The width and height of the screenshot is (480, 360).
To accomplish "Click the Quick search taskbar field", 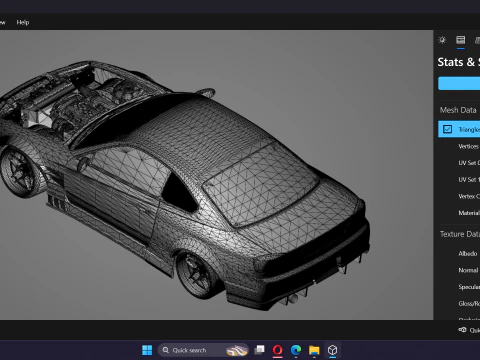I will coord(203,350).
